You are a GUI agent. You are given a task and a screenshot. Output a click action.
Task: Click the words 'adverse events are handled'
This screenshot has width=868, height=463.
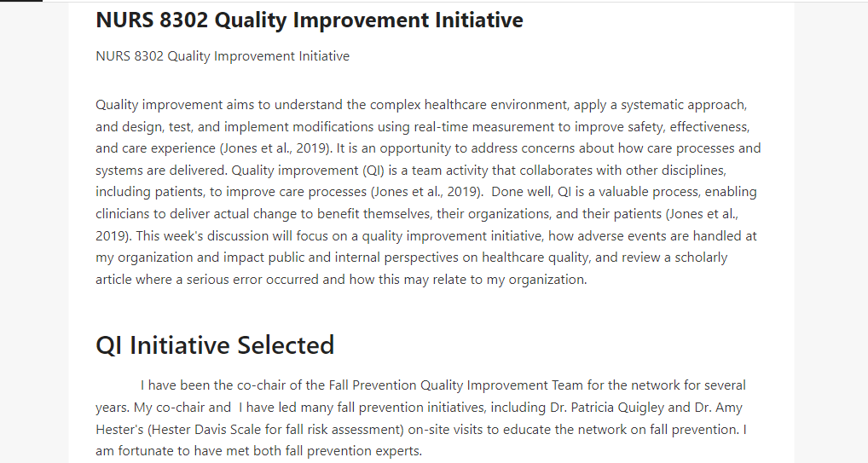point(645,236)
